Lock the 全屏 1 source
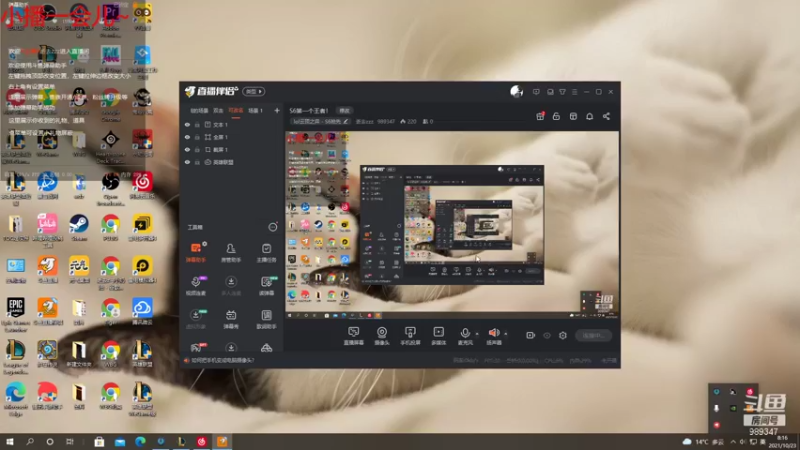This screenshot has height=450, width=800. coord(197,137)
